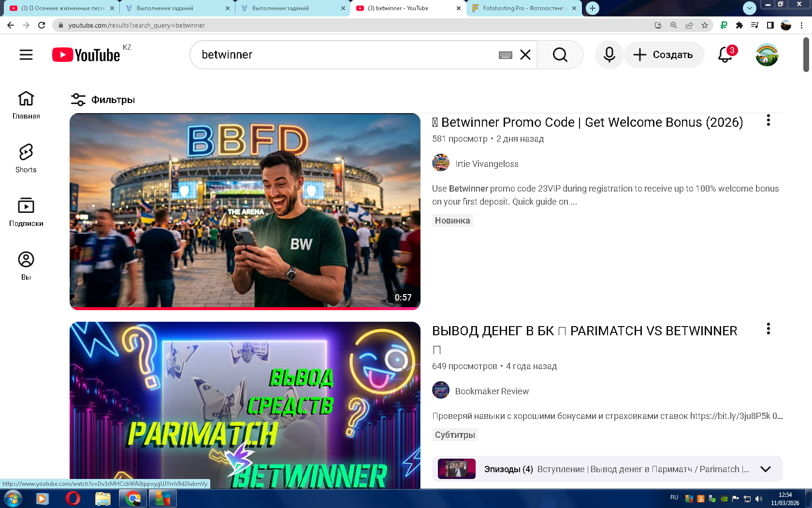Open the Irtie Vivangeloss channel name
This screenshot has height=508, width=812.
pos(487,164)
